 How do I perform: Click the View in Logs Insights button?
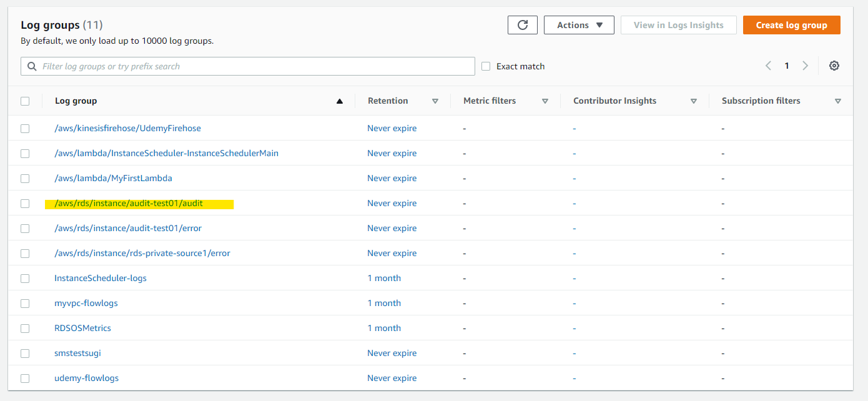(x=678, y=25)
